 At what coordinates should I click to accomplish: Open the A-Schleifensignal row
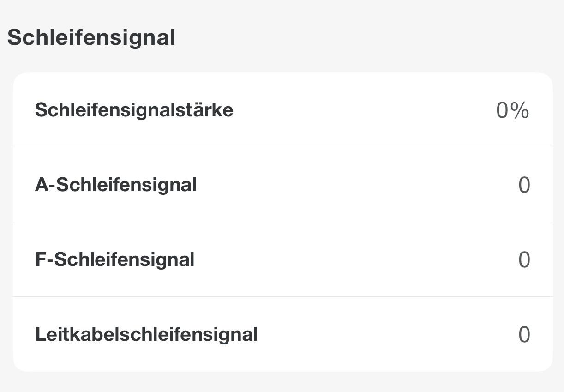(x=283, y=185)
